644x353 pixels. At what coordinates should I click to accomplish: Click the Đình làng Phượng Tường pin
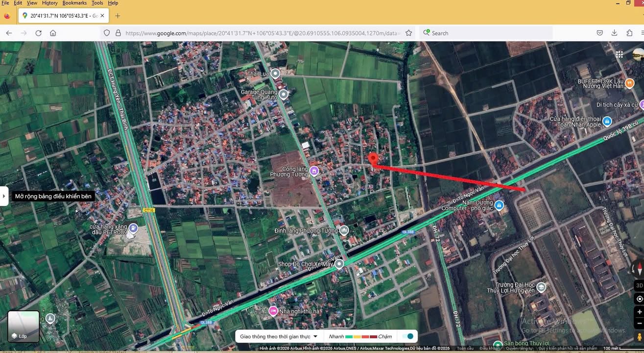coord(344,230)
